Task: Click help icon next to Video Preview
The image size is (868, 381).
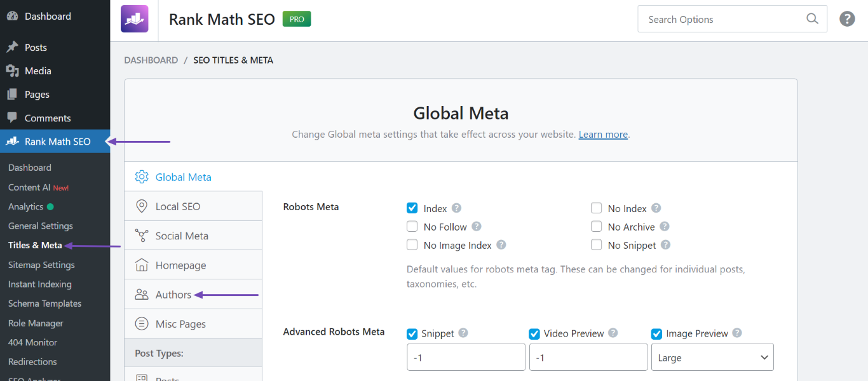Action: 613,333
